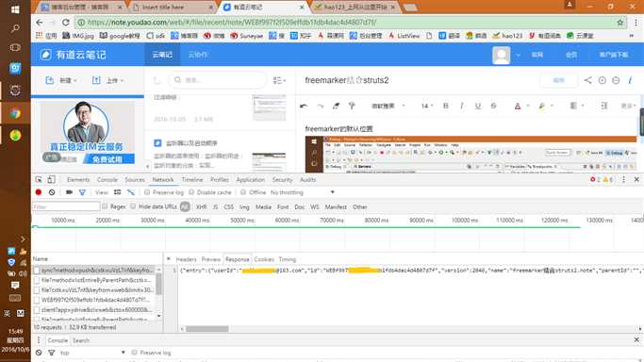This screenshot has width=644, height=362.
Task: Redo edit in note editor
Action: tap(321, 106)
